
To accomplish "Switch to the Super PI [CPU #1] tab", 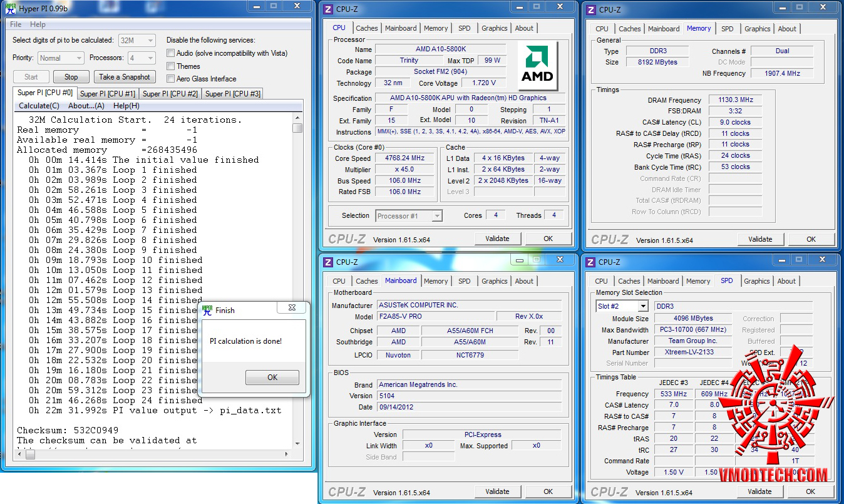I will pos(108,94).
